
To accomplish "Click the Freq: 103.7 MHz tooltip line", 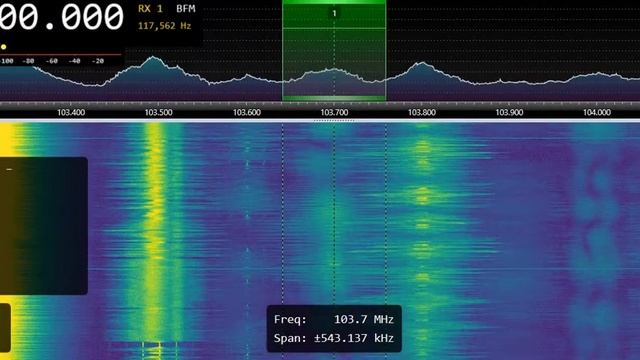I will click(334, 319).
